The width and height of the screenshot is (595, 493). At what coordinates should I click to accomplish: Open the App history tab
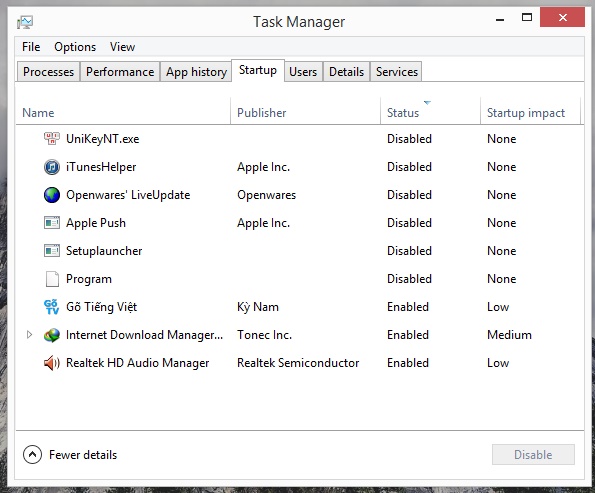pos(196,72)
